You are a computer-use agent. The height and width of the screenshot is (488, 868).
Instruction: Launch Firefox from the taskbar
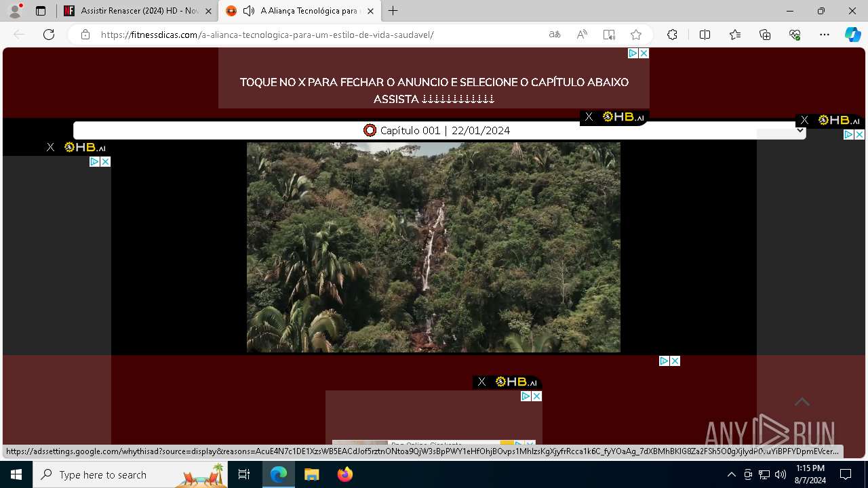click(x=345, y=474)
